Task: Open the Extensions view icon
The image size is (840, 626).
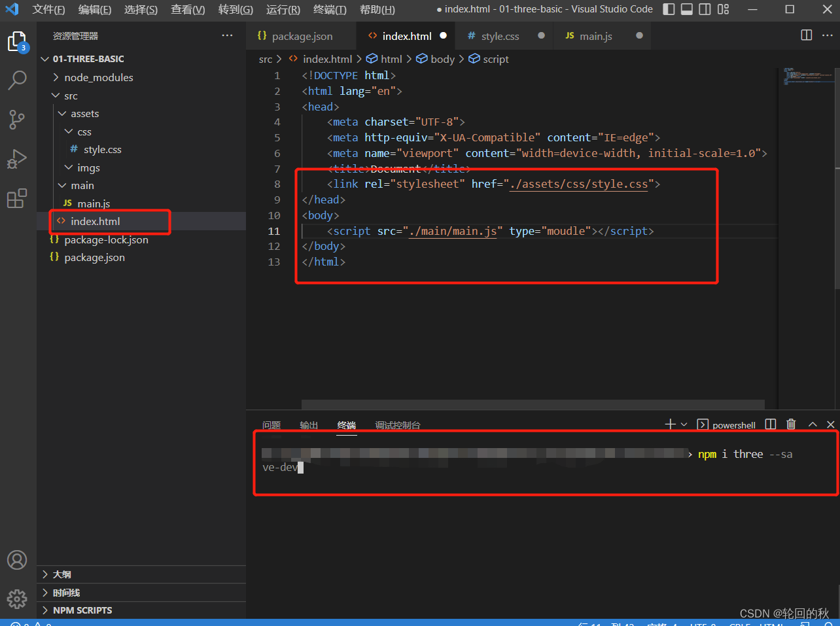Action: [x=17, y=198]
